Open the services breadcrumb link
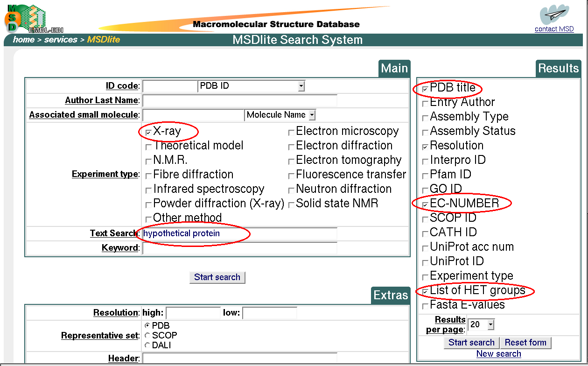The width and height of the screenshot is (588, 366). [x=61, y=40]
